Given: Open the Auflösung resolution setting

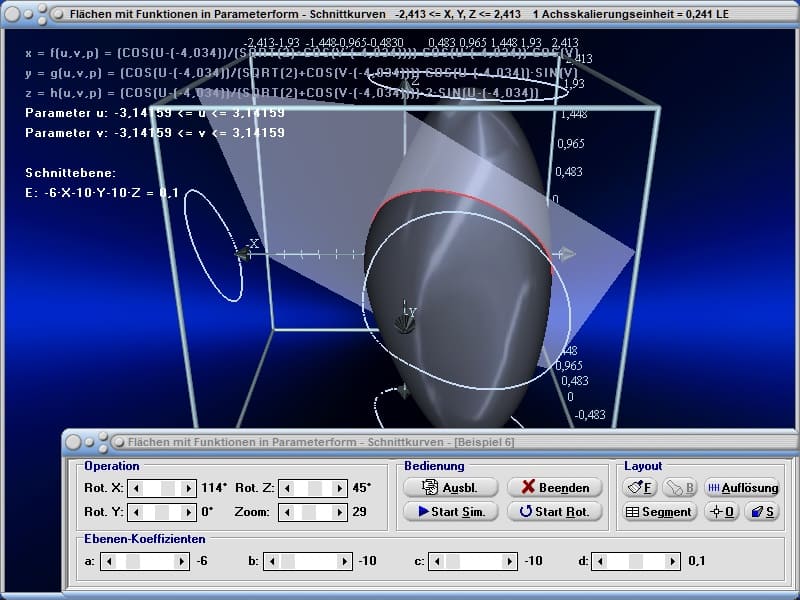Looking at the screenshot, I should 742,487.
